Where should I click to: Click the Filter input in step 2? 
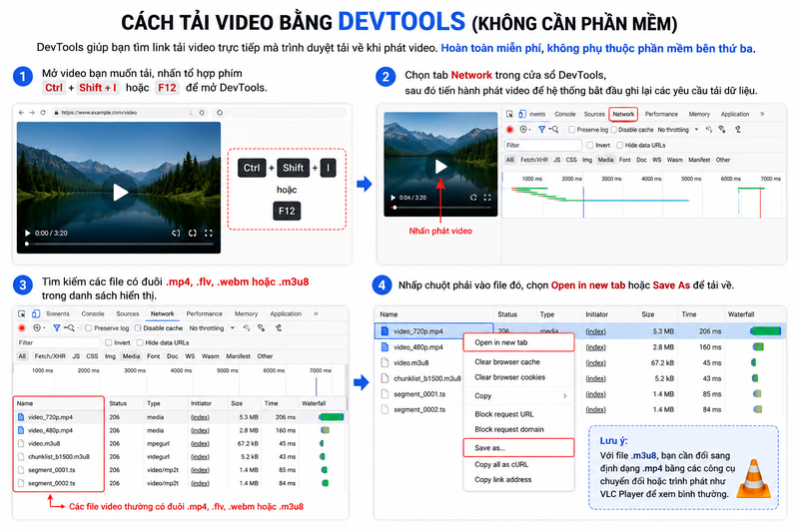[542, 145]
